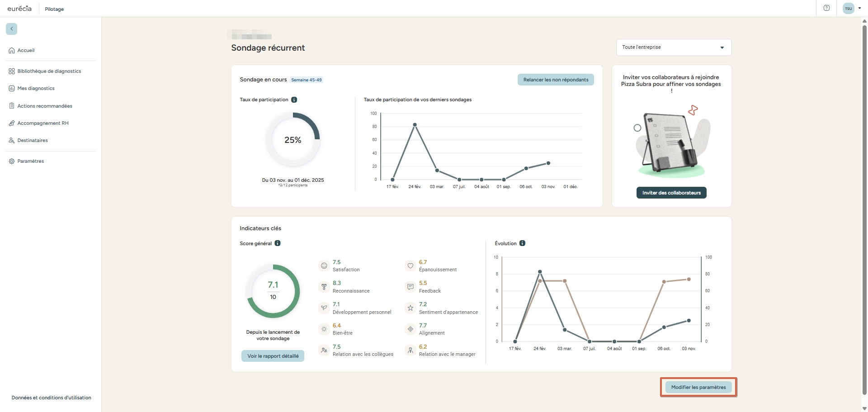Screen dimensions: 868x412
Task: Click the Reconnaissance trophy icon
Action: tap(324, 287)
